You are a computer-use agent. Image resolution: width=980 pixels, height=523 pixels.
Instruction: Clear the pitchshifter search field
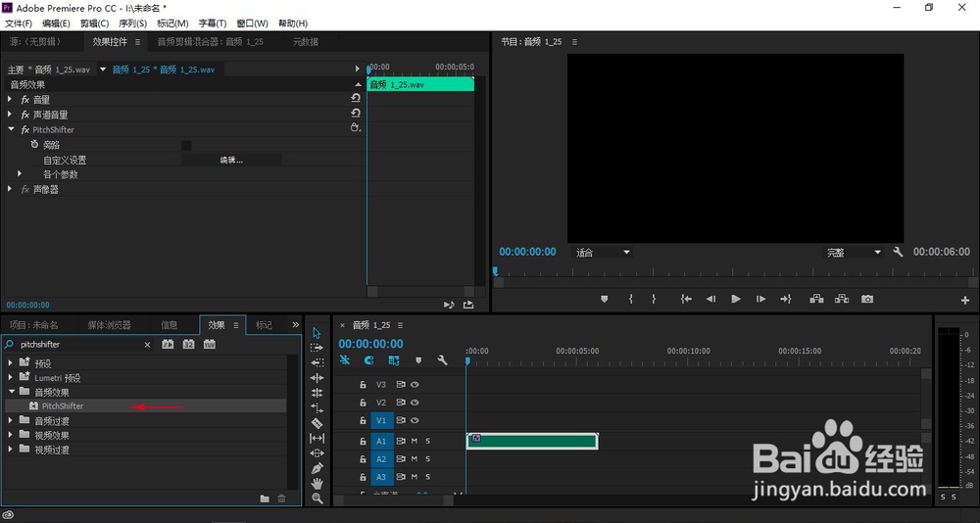pos(148,345)
